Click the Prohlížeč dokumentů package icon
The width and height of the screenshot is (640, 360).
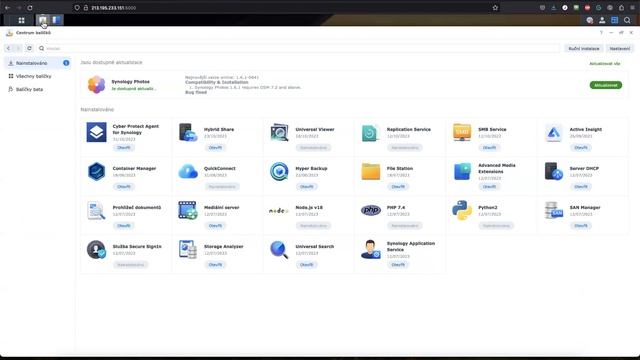click(x=96, y=210)
